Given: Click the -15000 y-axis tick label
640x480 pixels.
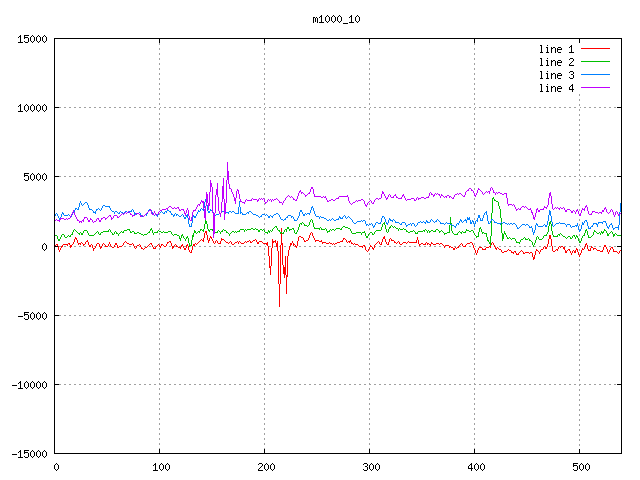Looking at the screenshot, I should tap(28, 454).
